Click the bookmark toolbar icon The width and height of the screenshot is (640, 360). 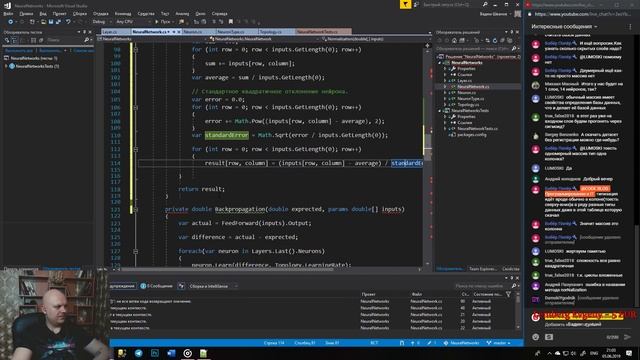click(x=231, y=22)
